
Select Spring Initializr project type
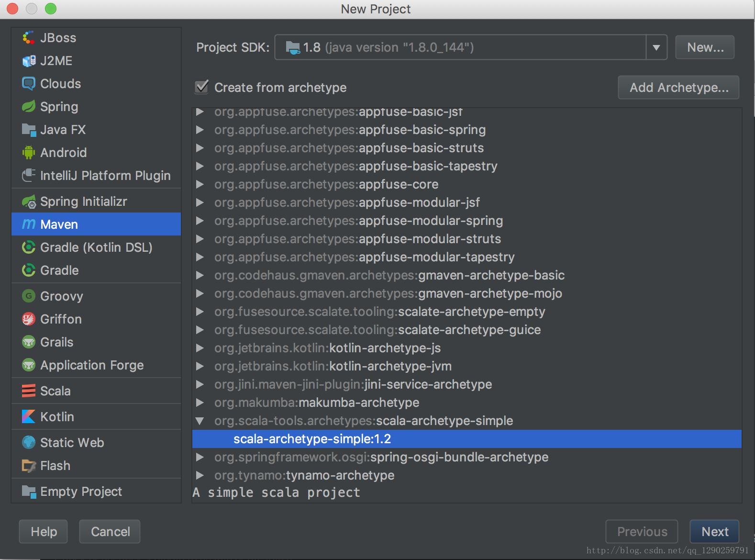tap(83, 202)
